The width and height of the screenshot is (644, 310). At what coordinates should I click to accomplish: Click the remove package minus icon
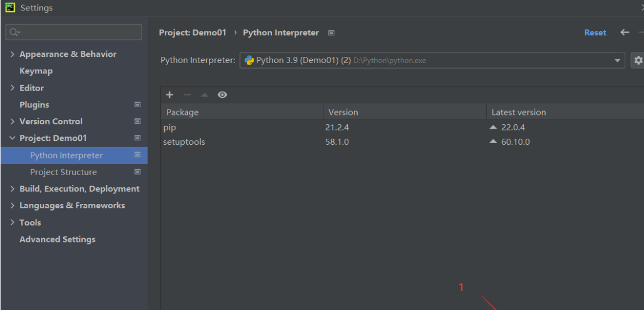click(187, 95)
